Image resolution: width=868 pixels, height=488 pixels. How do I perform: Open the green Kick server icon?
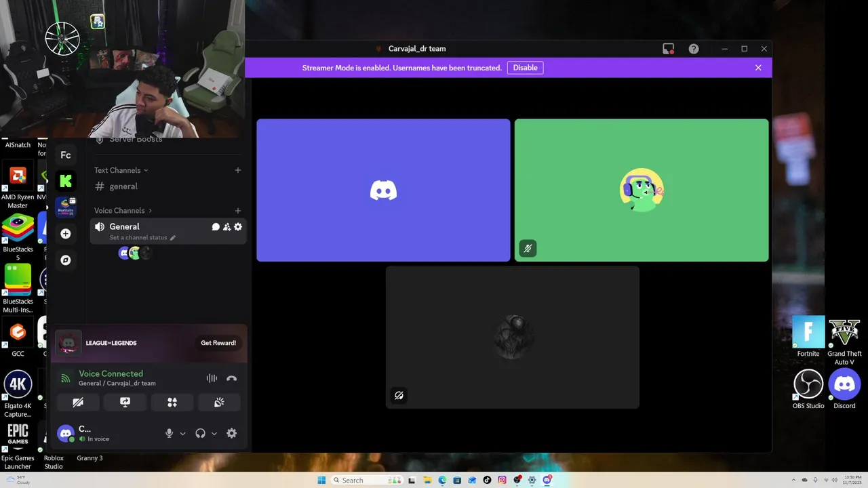(66, 181)
